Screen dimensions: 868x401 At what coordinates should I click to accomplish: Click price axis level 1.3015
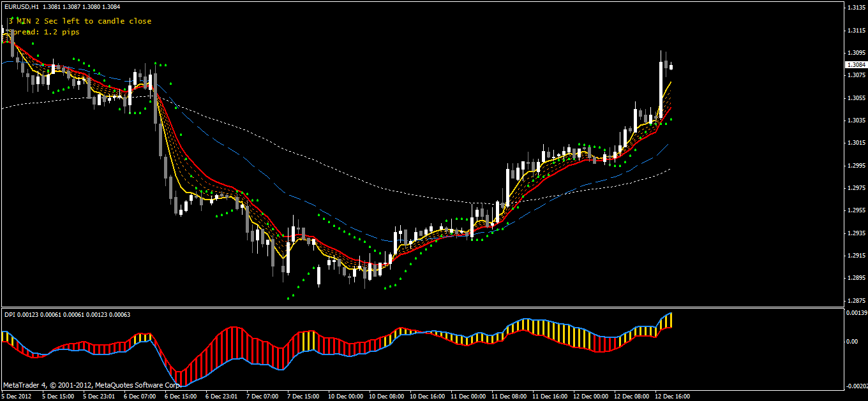[x=856, y=143]
